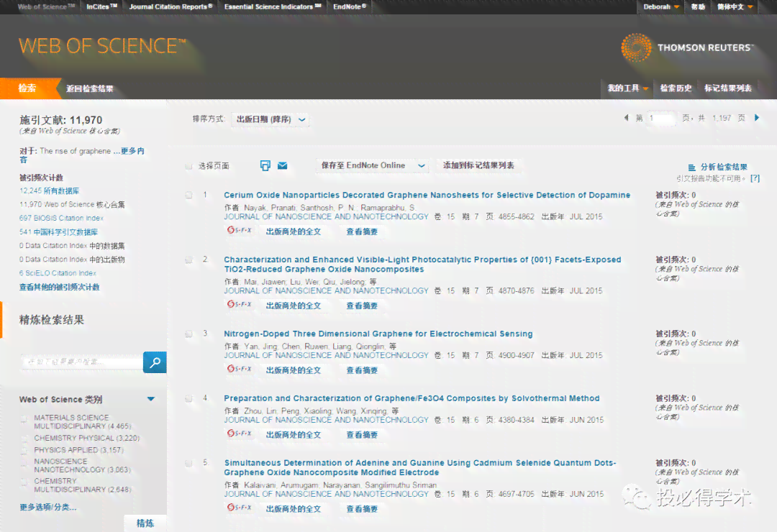Click the analyze results icon
This screenshot has height=532, width=777.
(692, 168)
